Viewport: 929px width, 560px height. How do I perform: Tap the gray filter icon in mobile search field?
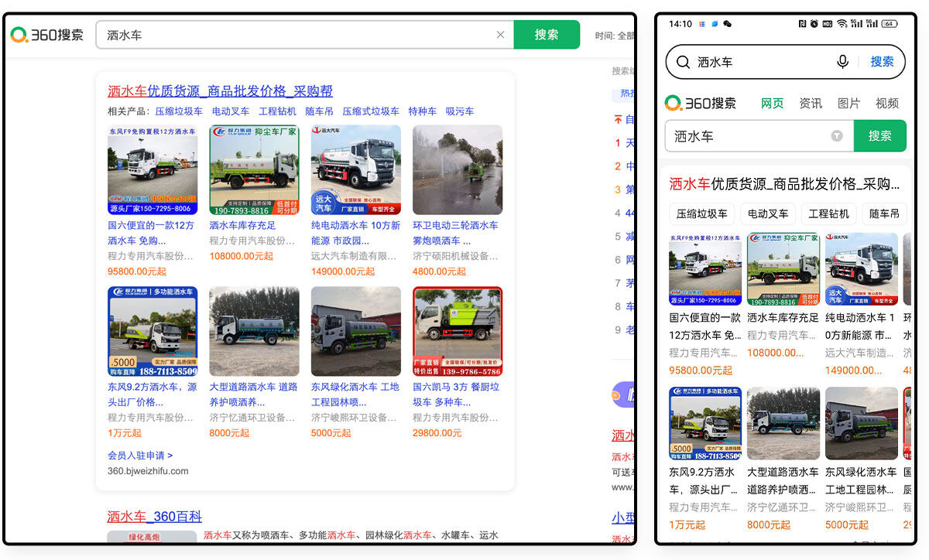[837, 136]
